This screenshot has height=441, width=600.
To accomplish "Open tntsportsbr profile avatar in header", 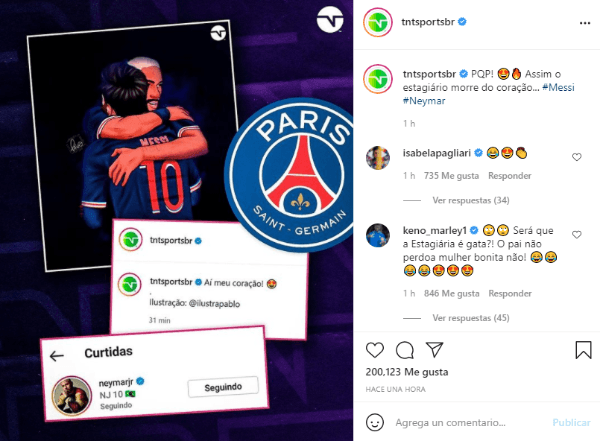I will click(x=378, y=23).
